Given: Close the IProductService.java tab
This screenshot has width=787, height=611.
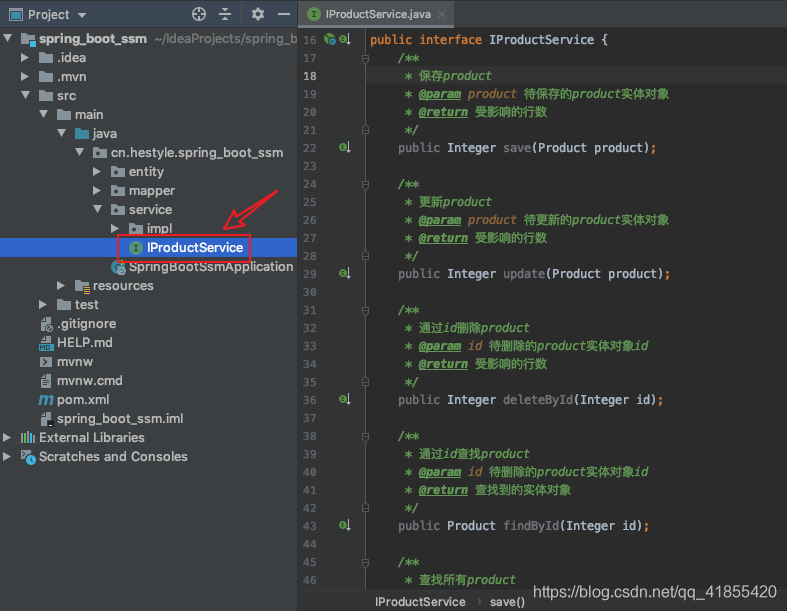Looking at the screenshot, I should click(x=442, y=14).
